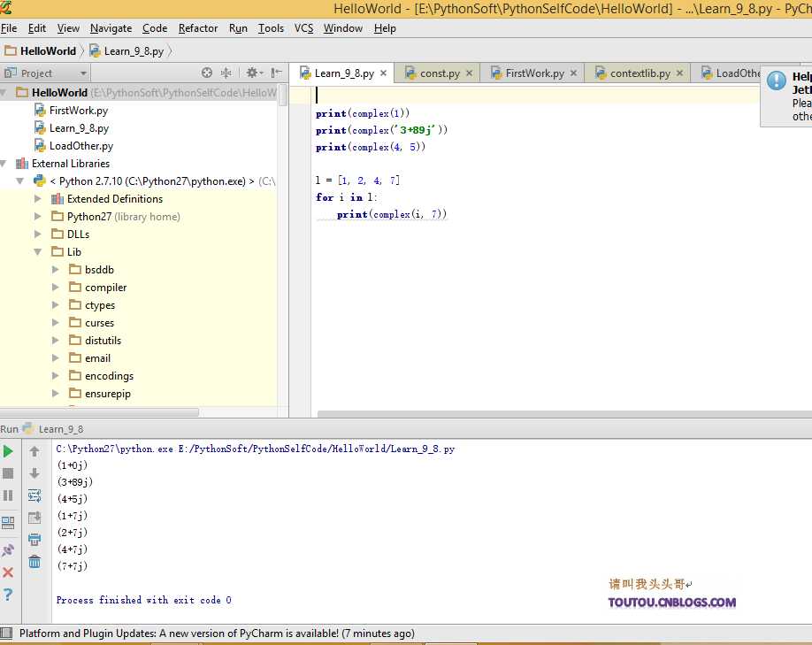Click the Stop process square icon
The width and height of the screenshot is (812, 645).
click(8, 473)
